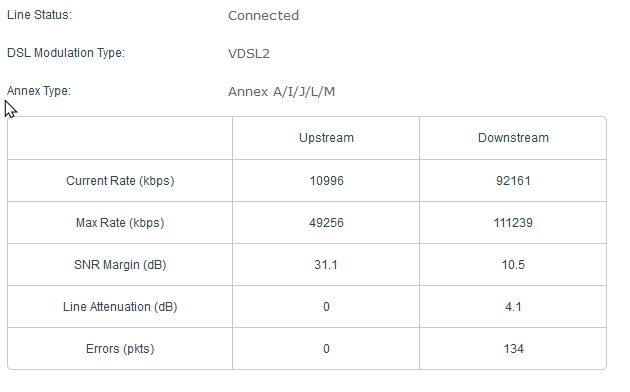This screenshot has height=392, width=630.
Task: Click the Line Status label
Action: [39, 15]
